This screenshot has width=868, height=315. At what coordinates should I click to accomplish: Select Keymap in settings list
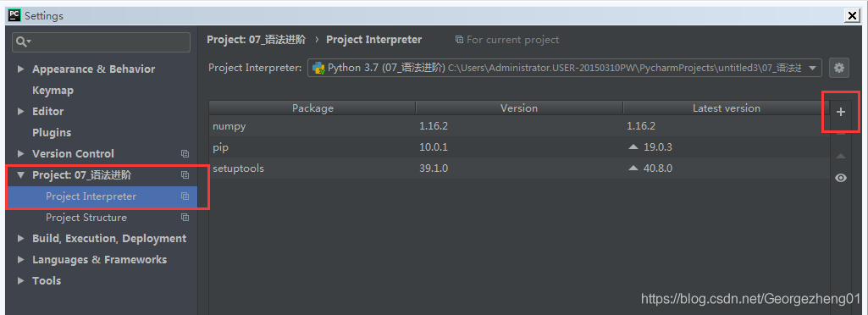[x=53, y=91]
